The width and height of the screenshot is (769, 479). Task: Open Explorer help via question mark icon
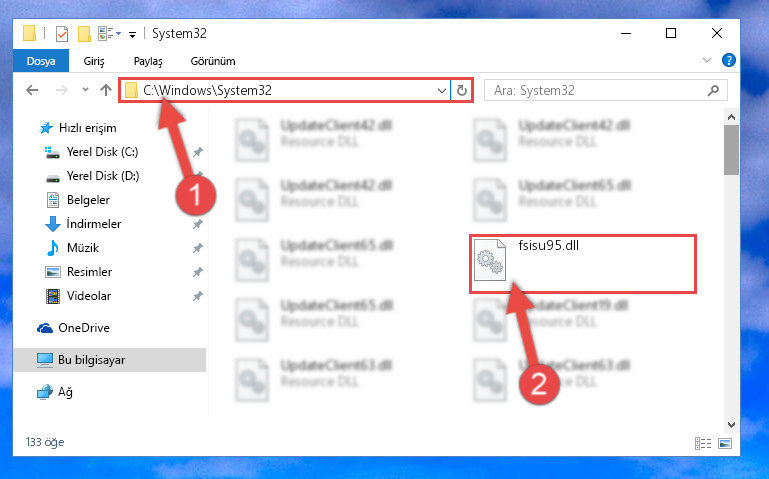728,60
